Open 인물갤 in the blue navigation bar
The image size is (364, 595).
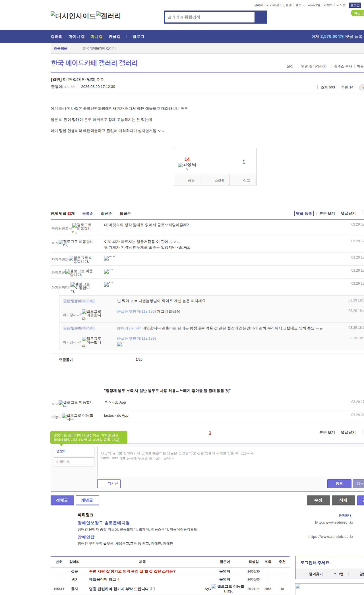click(114, 37)
